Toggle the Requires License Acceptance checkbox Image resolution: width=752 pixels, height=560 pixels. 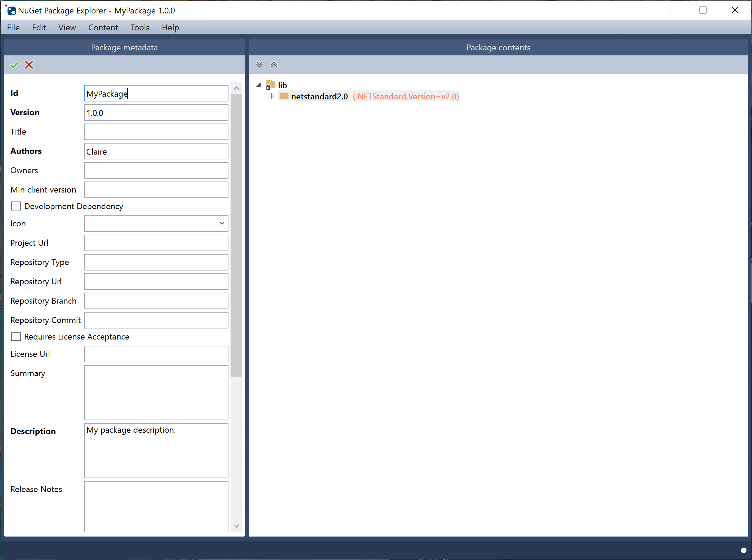16,336
